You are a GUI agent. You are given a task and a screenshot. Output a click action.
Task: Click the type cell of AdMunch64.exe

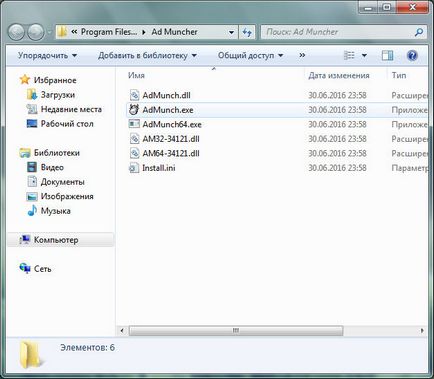(409, 124)
